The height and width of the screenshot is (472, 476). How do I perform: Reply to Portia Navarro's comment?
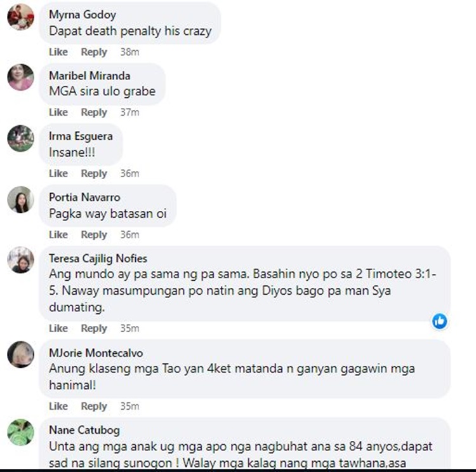coord(94,234)
